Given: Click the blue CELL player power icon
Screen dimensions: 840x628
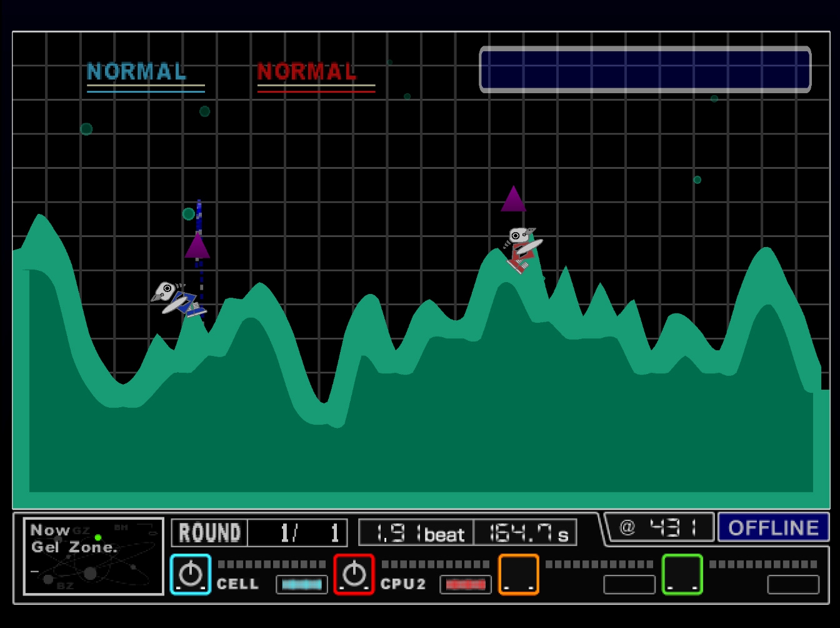Looking at the screenshot, I should click(191, 574).
